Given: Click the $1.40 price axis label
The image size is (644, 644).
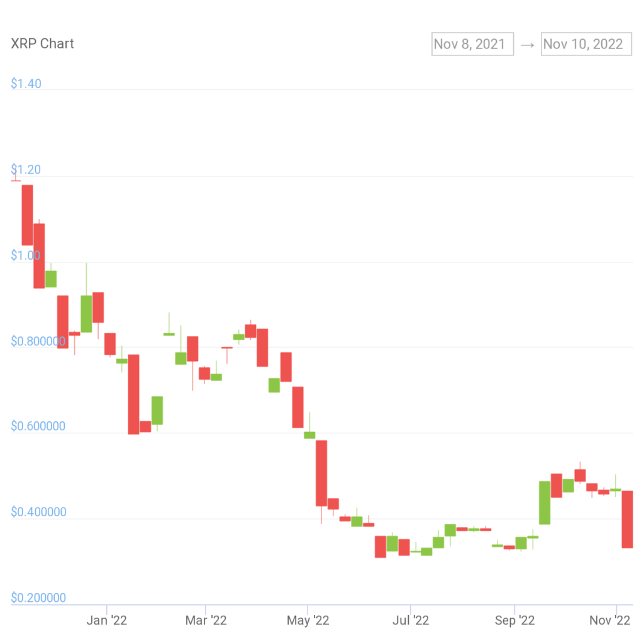Looking at the screenshot, I should click(25, 83).
